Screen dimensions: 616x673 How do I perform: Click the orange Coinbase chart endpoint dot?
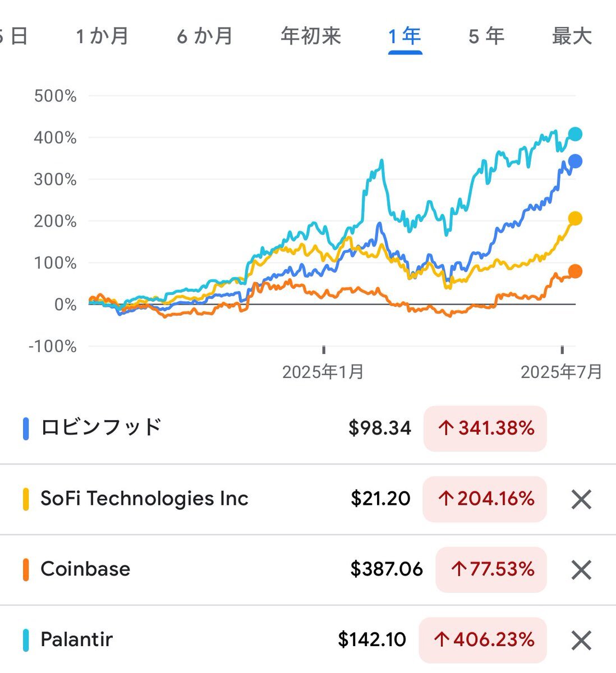tap(575, 271)
